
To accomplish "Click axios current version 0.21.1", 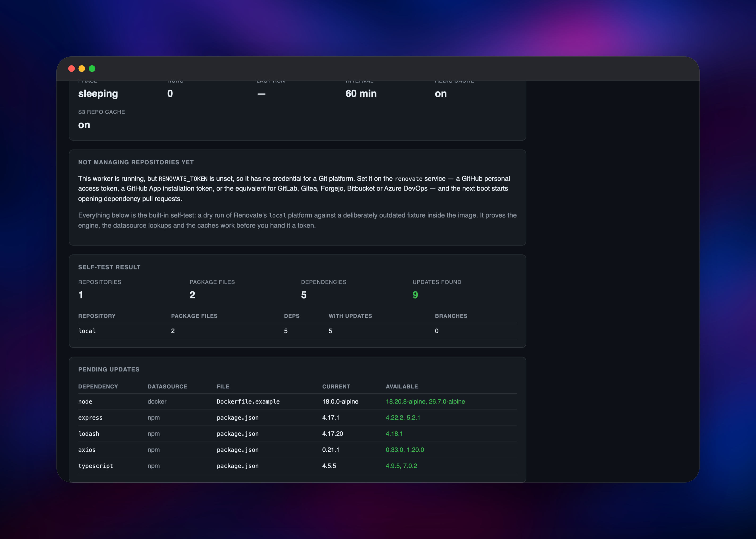I will 331,450.
